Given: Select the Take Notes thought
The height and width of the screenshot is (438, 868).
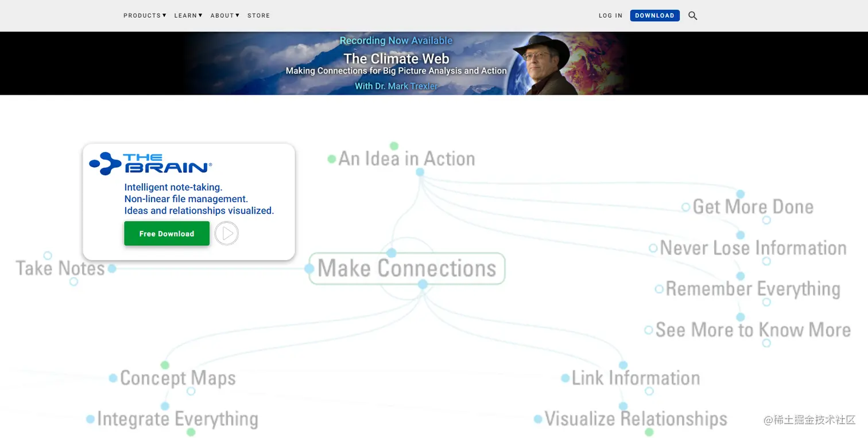Looking at the screenshot, I should [x=60, y=268].
